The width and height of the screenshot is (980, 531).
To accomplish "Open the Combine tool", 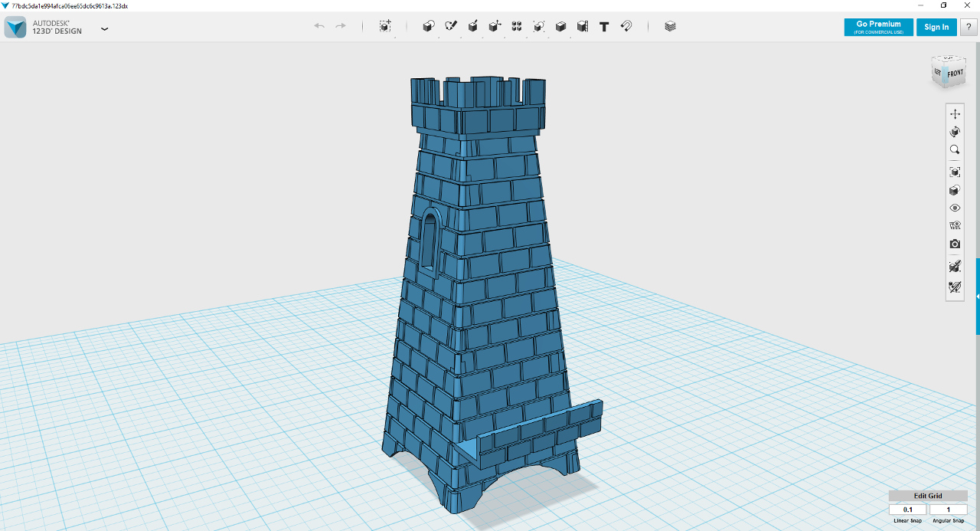I will coord(560,26).
